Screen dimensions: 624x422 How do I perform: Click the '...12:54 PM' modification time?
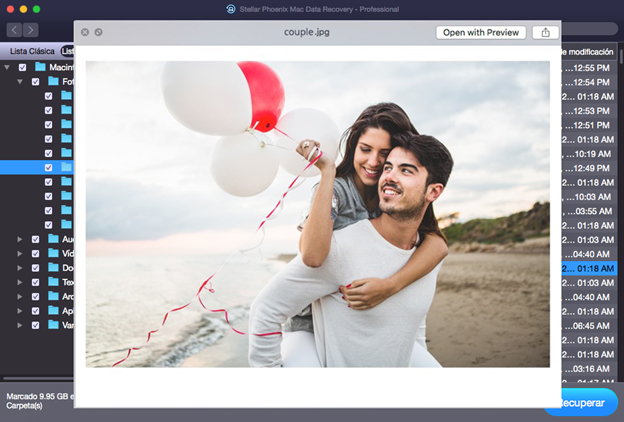pyautogui.click(x=587, y=82)
